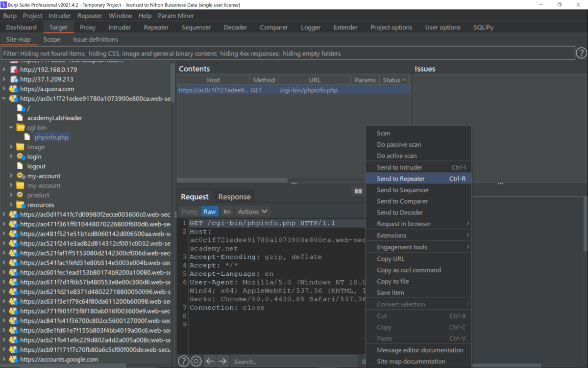Screen dimensions: 588x368
Task: Sort contents by URL column header
Action: click(315, 80)
